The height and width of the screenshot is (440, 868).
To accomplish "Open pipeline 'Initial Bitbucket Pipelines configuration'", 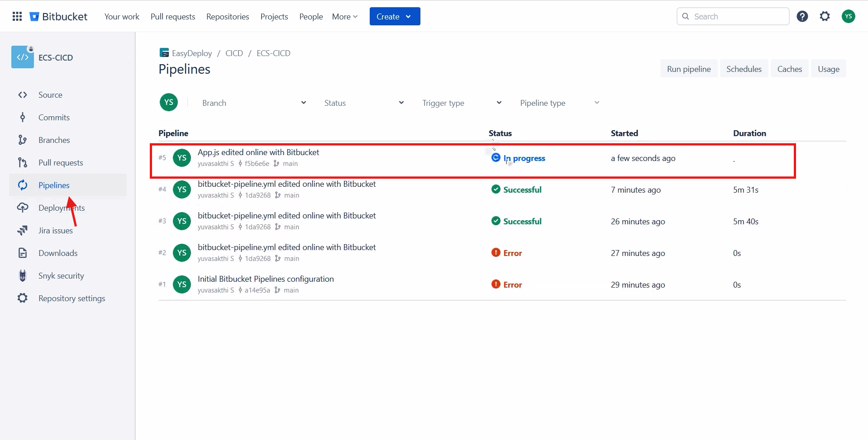I will tap(266, 279).
